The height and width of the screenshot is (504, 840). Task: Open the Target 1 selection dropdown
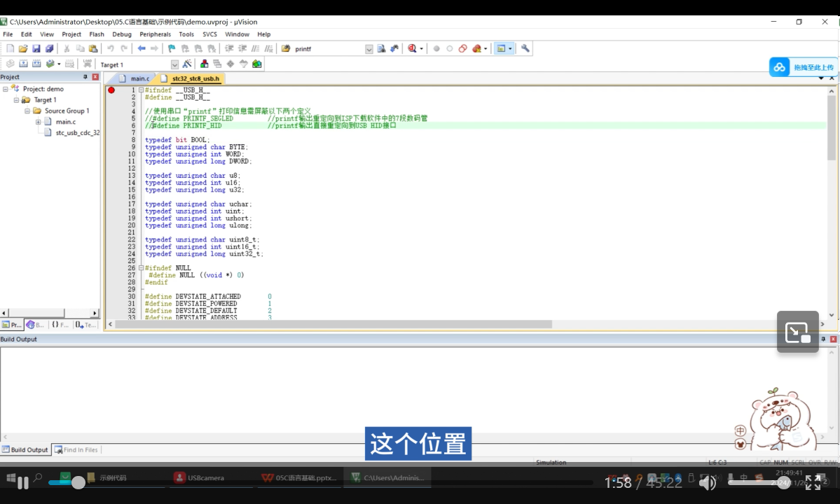tap(174, 64)
